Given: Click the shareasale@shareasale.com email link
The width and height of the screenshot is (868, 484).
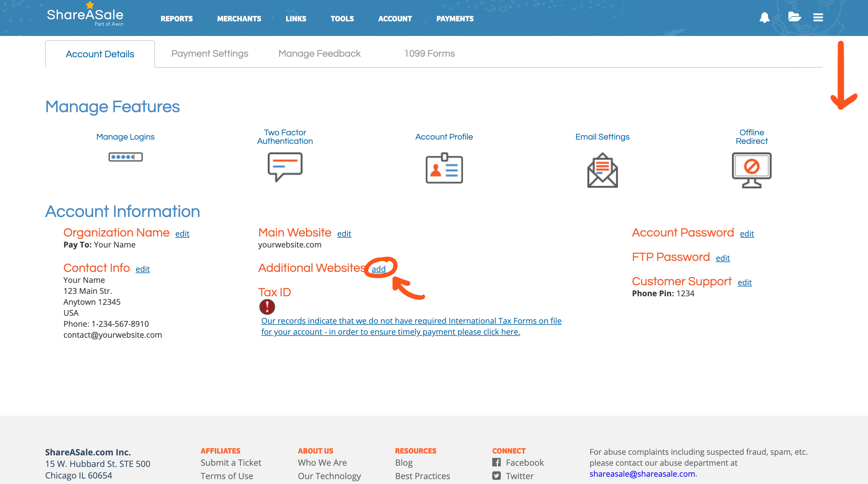Looking at the screenshot, I should pyautogui.click(x=642, y=474).
